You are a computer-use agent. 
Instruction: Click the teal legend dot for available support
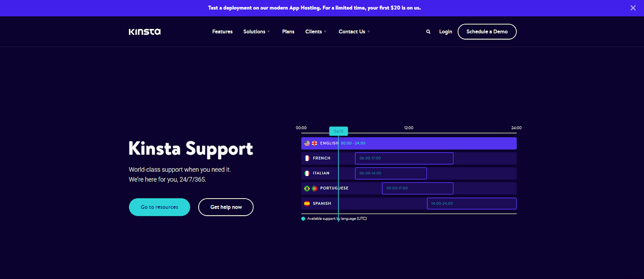[x=303, y=219]
